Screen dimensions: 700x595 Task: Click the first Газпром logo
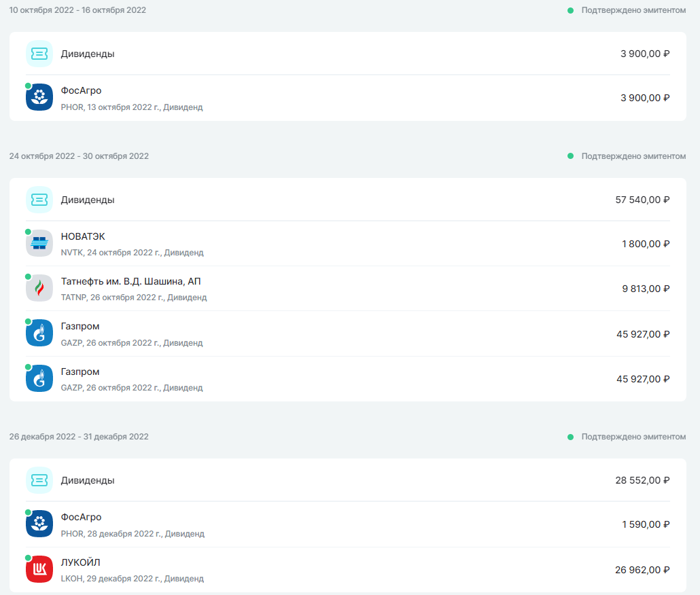pyautogui.click(x=39, y=333)
